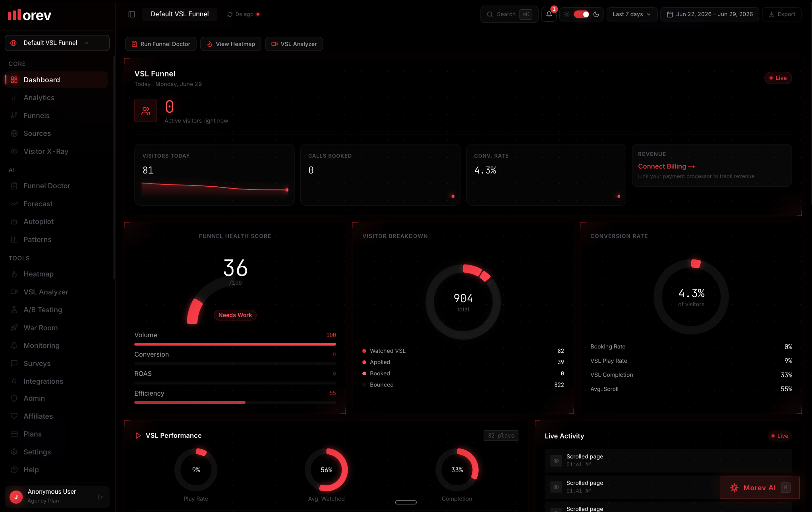Open Visitor X-Ray in sidebar

pyautogui.click(x=56, y=151)
